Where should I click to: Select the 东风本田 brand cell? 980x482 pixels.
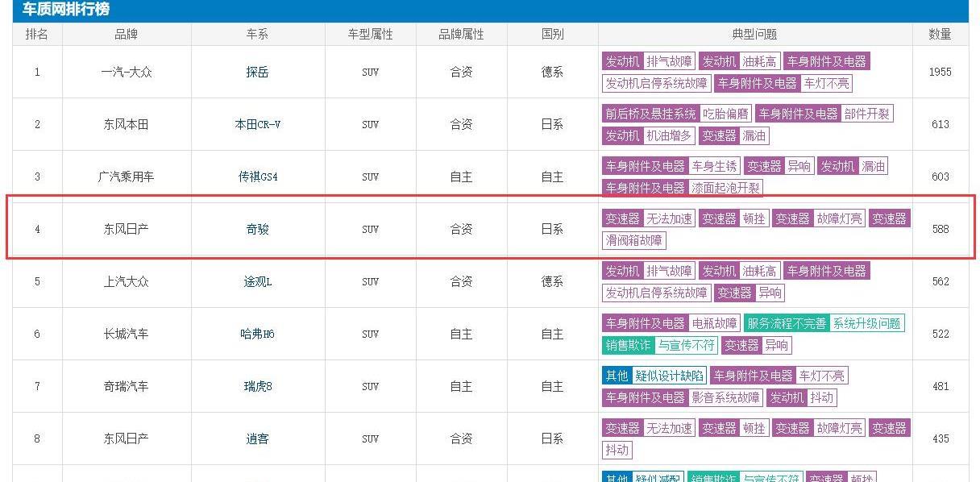pyautogui.click(x=127, y=124)
